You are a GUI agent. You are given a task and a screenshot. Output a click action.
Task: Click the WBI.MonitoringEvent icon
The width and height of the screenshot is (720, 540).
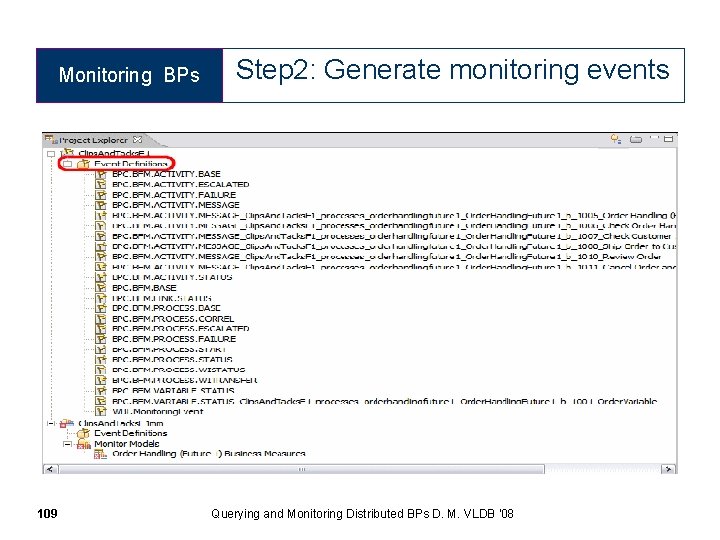101,411
